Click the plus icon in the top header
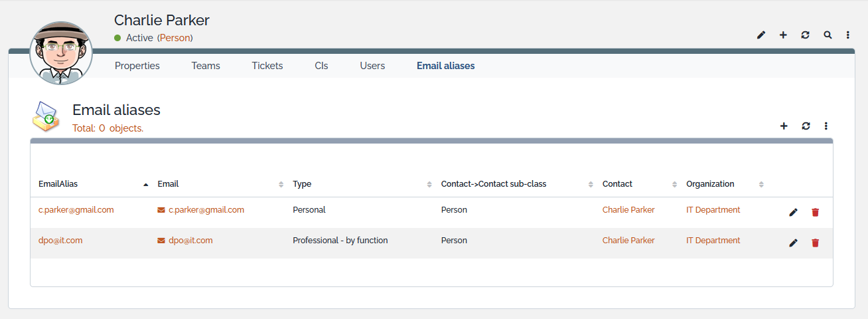 pos(783,35)
